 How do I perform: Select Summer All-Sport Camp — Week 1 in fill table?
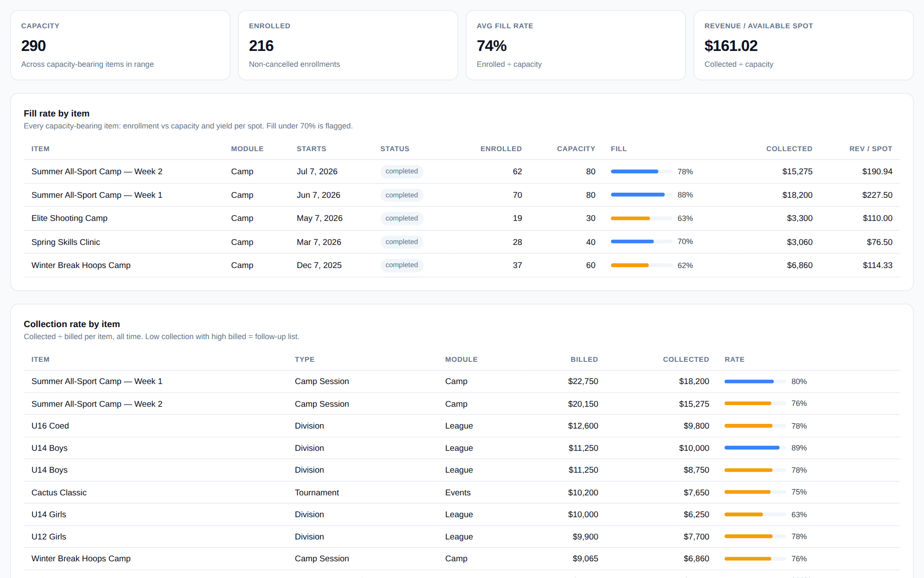pos(97,195)
